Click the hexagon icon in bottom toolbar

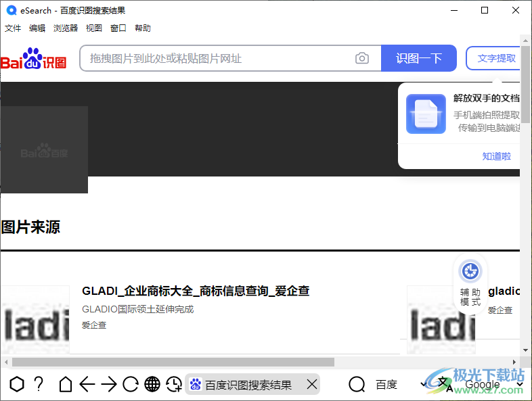point(17,384)
